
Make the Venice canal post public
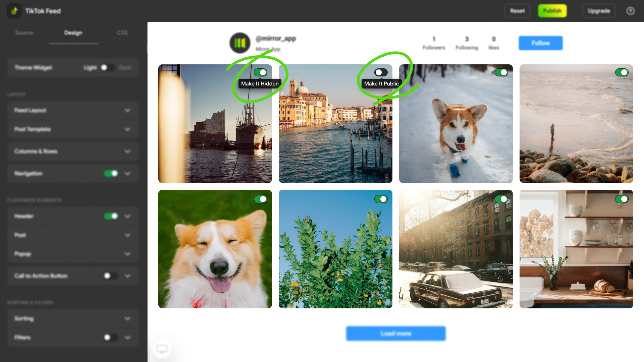[382, 72]
